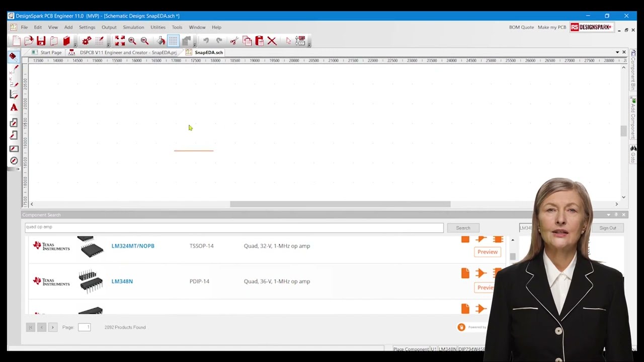Toggle the Component Search panel pin

click(x=616, y=215)
